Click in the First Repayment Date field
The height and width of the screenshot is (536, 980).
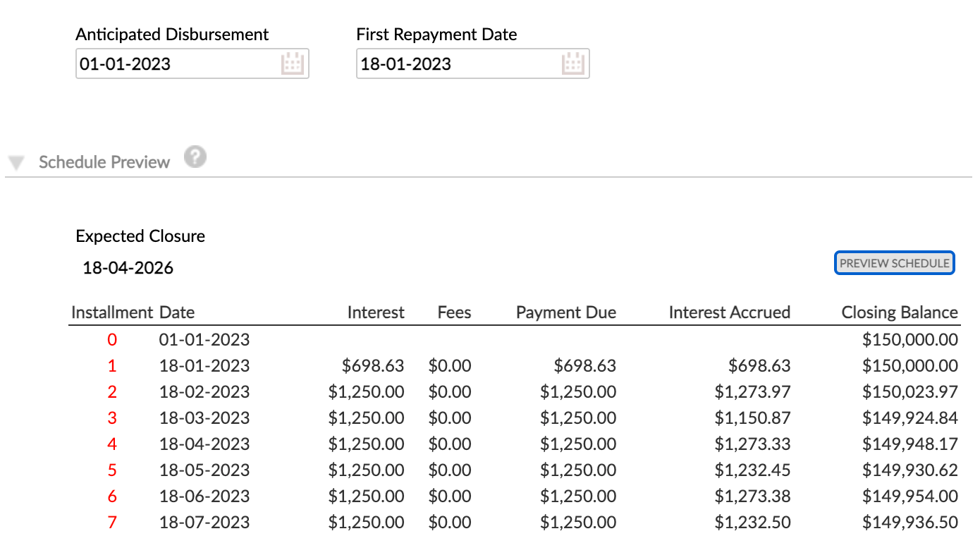pos(457,64)
